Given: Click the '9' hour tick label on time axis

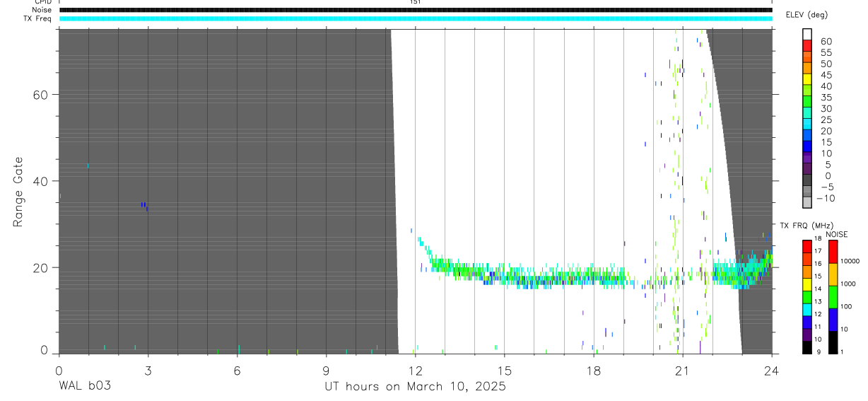Looking at the screenshot, I should click(326, 371).
